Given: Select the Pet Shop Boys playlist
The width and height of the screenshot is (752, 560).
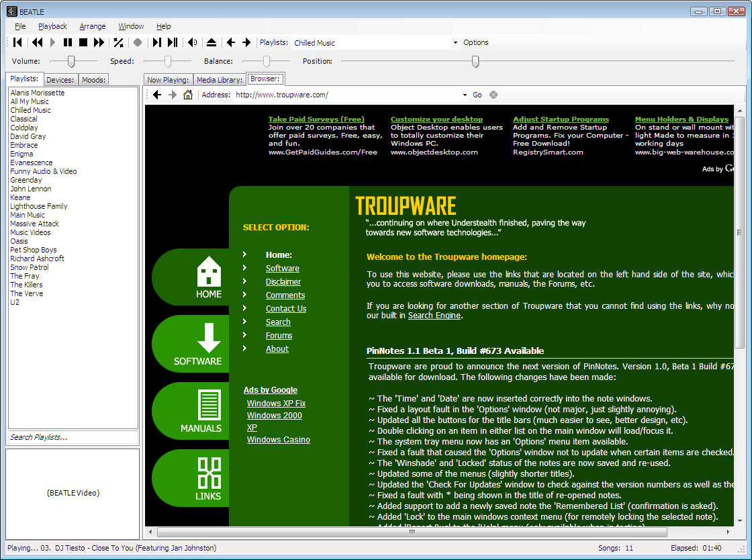Looking at the screenshot, I should [x=34, y=250].
